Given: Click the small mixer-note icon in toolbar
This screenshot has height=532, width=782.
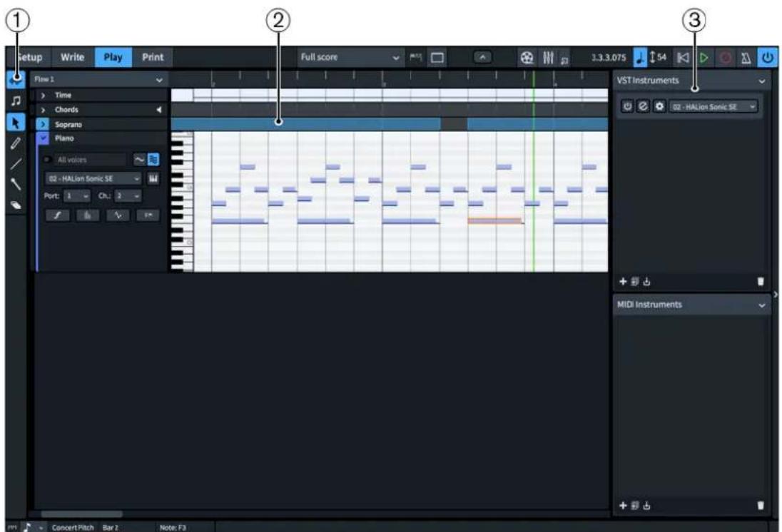Looking at the screenshot, I should pyautogui.click(x=564, y=59).
